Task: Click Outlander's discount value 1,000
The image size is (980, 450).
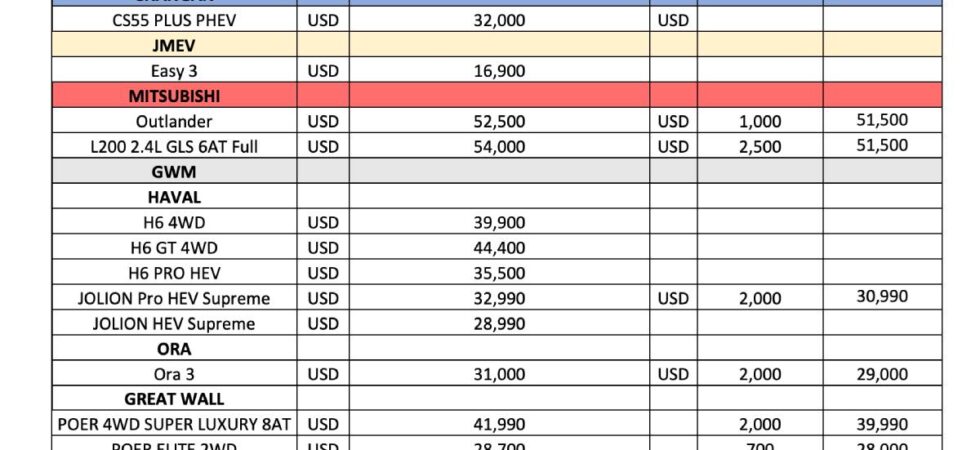Action: click(760, 121)
